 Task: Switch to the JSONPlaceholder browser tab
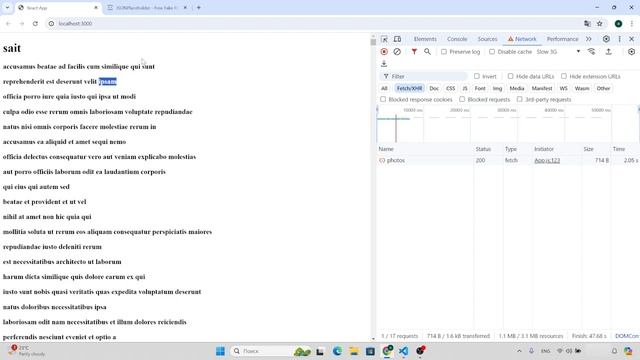coord(146,8)
